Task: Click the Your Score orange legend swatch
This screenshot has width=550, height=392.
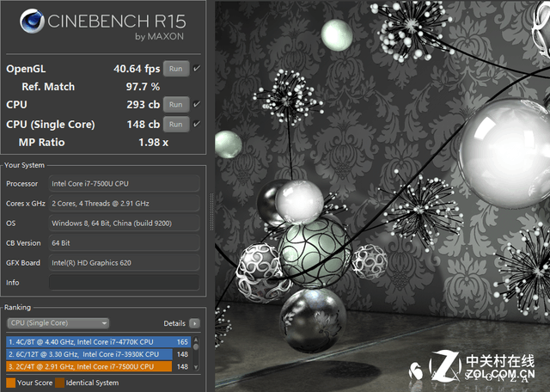Action: (x=11, y=383)
